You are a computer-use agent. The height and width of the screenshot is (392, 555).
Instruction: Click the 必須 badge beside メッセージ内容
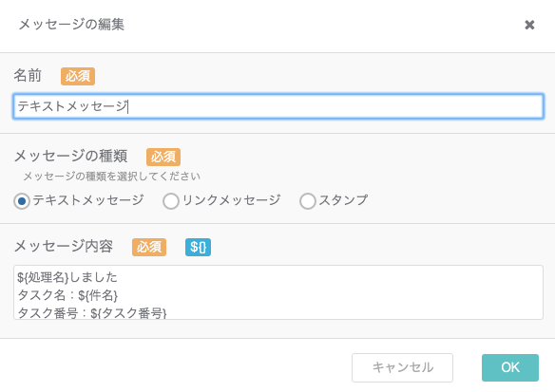(x=149, y=247)
